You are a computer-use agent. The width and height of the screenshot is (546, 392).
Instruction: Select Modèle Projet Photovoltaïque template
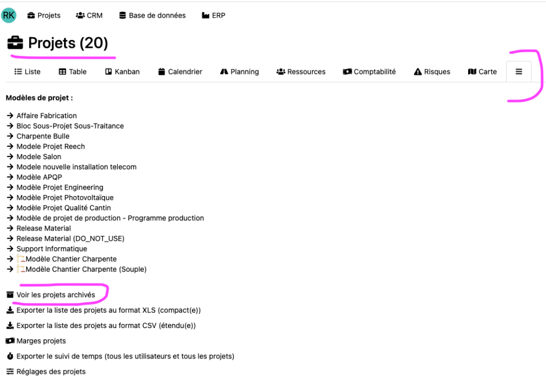click(65, 198)
